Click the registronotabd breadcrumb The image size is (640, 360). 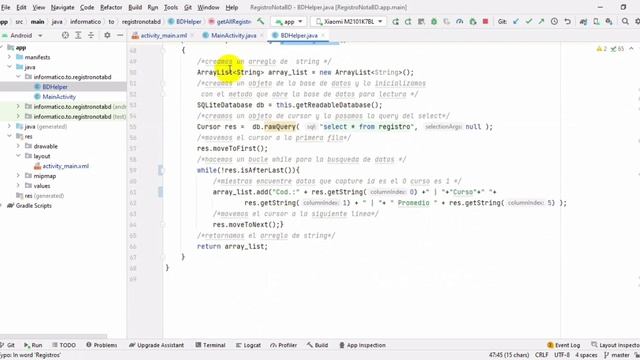click(141, 22)
